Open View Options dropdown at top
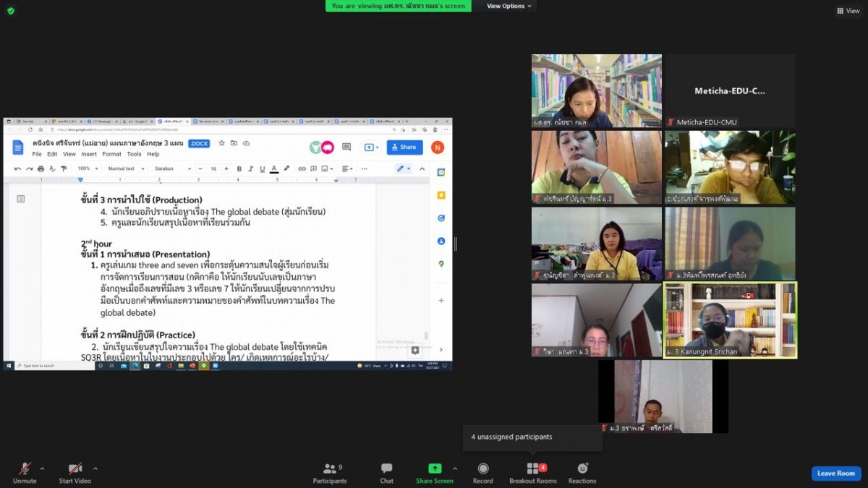Screen dimensions: 868x488 pos(509,6)
